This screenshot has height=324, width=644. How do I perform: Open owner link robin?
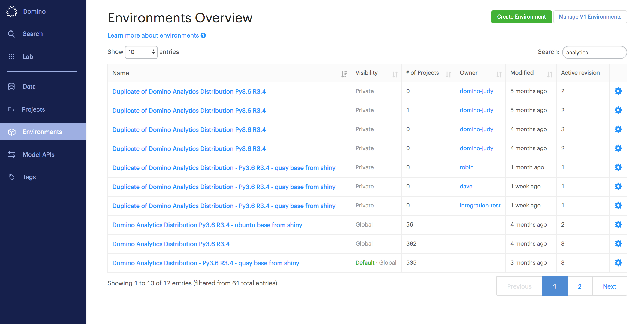[x=467, y=167]
